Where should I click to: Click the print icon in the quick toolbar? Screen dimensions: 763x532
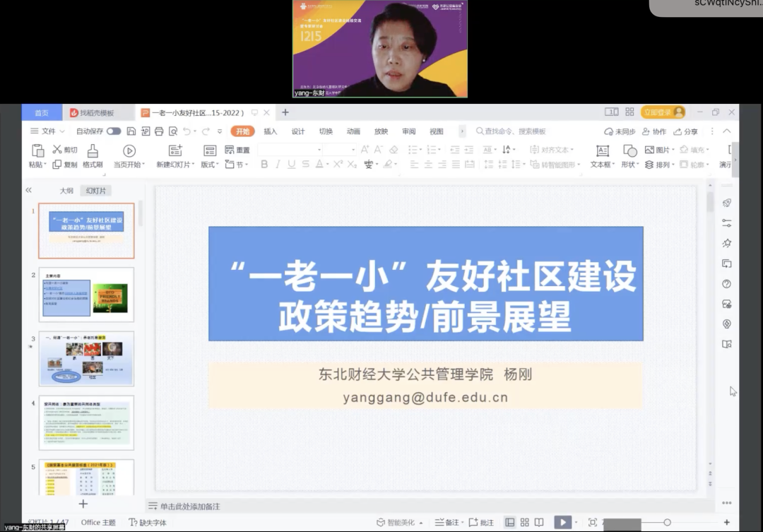pos(159,131)
